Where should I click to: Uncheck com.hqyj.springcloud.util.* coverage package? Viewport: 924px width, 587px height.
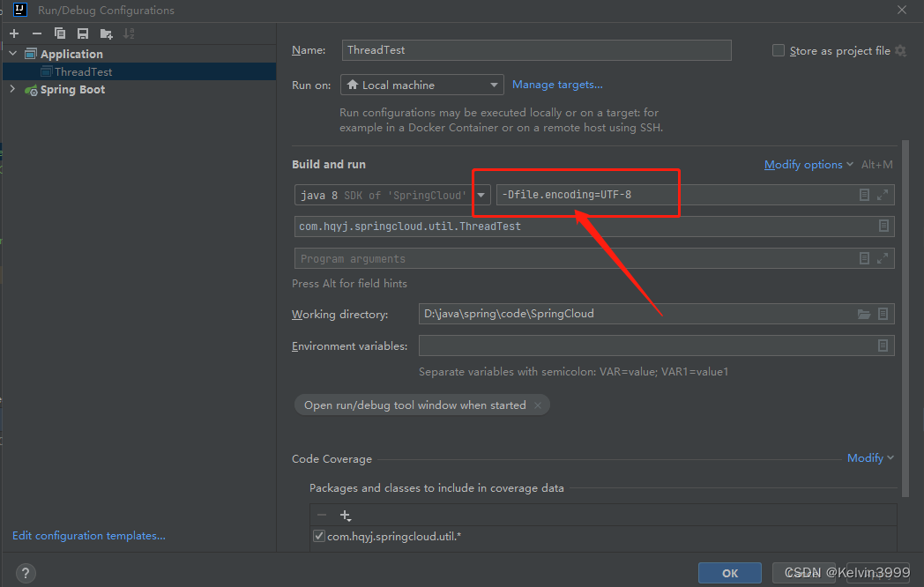pos(319,536)
